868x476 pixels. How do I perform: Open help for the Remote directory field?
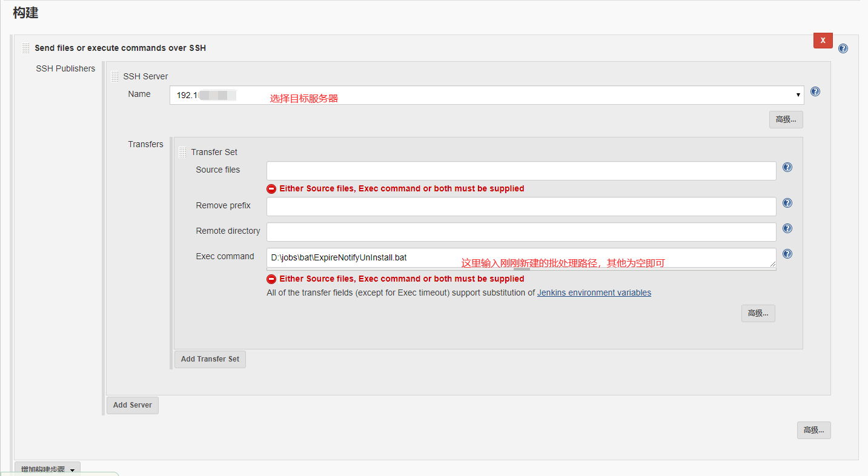pos(787,228)
